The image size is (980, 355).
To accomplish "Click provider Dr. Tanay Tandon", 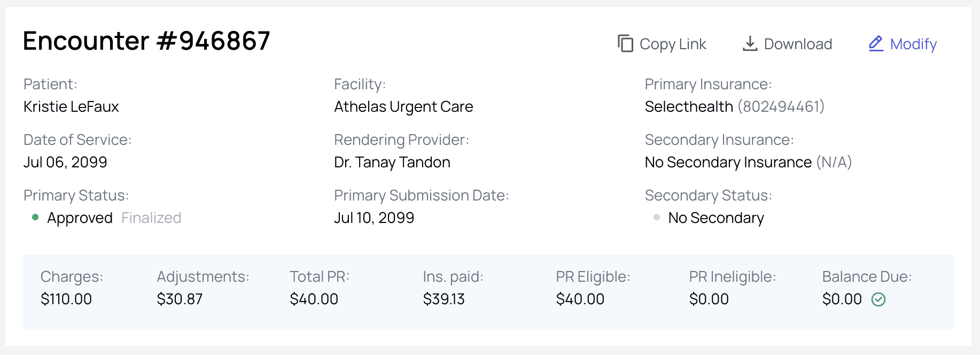I will coord(392,162).
